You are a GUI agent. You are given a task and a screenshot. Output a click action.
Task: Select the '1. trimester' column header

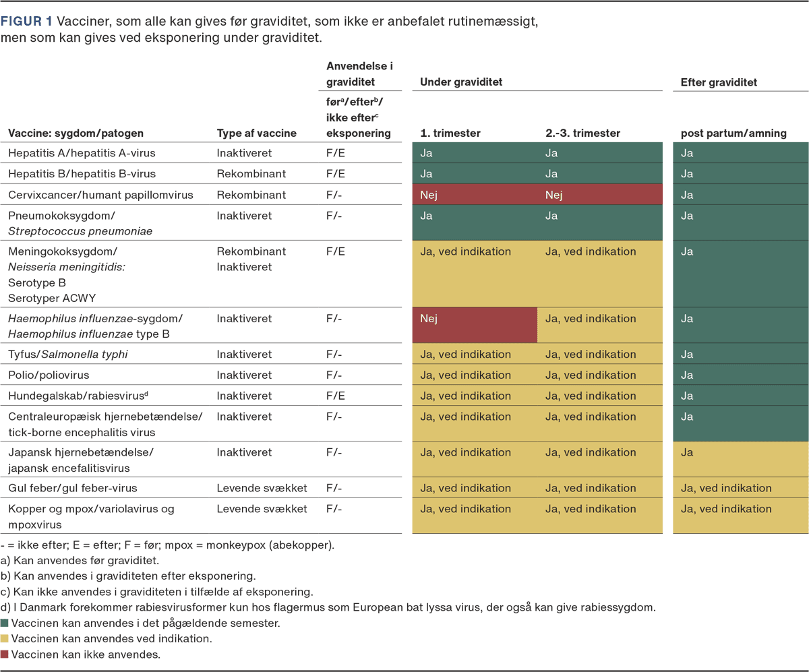450,133
